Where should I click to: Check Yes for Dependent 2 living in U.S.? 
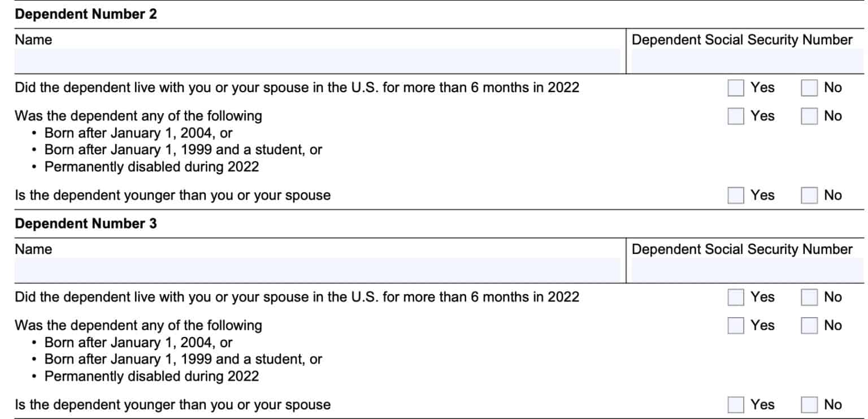[x=735, y=88]
